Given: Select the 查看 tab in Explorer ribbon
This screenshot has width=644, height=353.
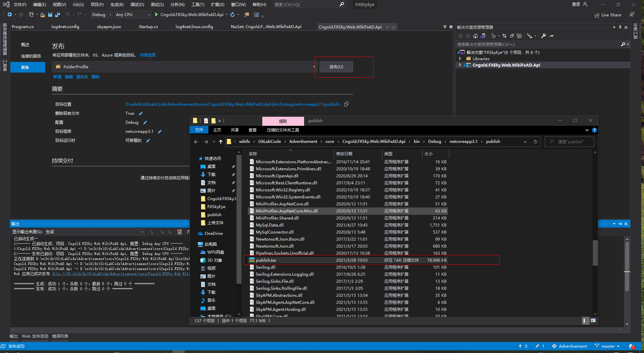Looking at the screenshot, I should (x=253, y=130).
